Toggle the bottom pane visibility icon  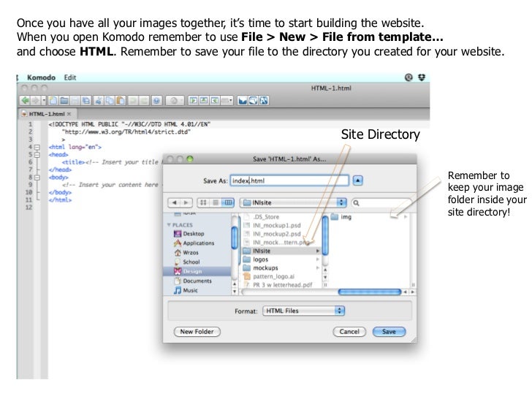pyautogui.click(x=204, y=100)
